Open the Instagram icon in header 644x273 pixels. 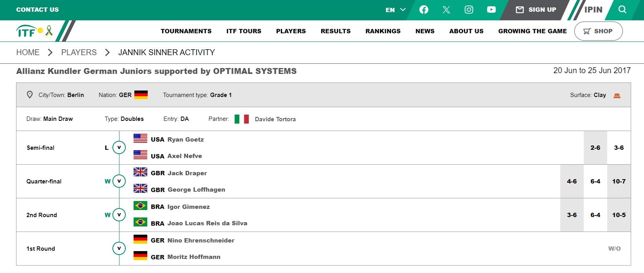[x=469, y=10]
